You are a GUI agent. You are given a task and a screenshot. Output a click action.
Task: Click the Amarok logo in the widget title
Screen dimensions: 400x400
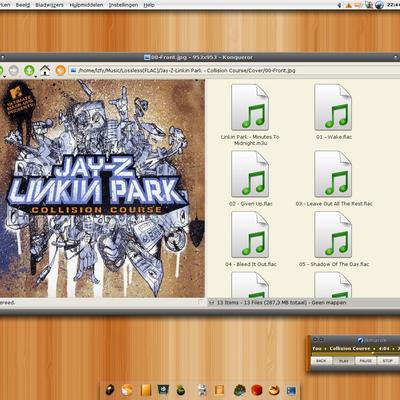pyautogui.click(x=360, y=340)
